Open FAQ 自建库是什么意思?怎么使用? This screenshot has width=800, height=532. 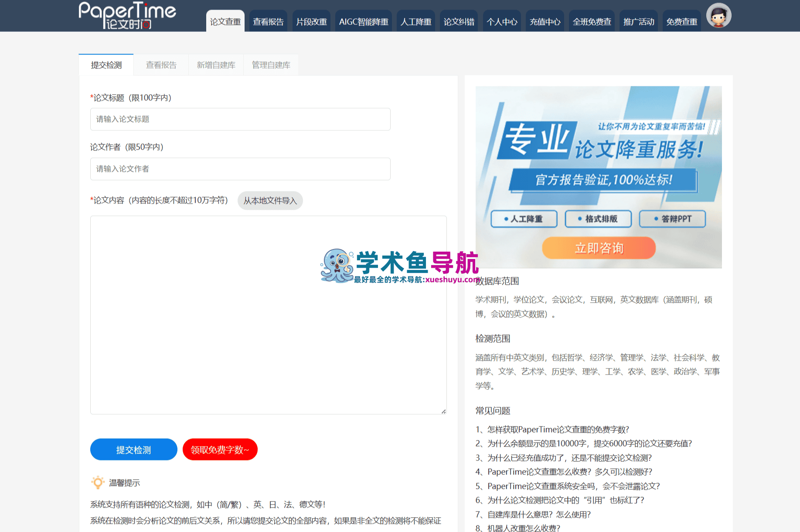click(533, 515)
